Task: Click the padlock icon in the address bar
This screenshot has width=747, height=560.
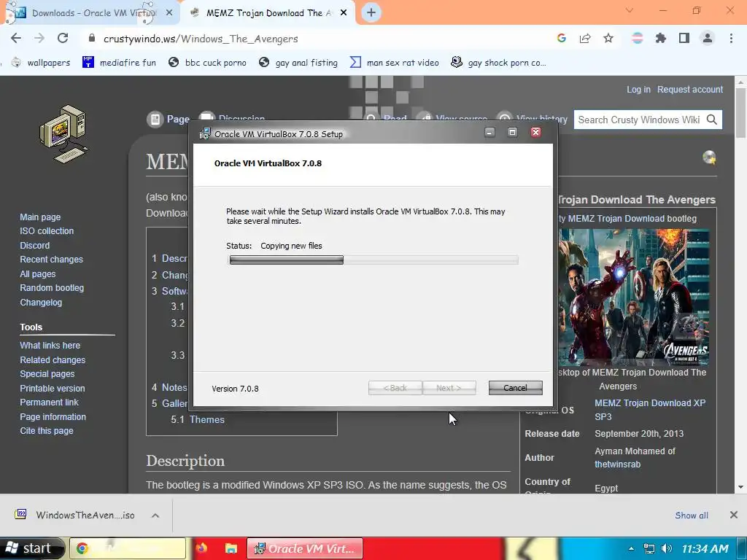Action: tap(92, 39)
